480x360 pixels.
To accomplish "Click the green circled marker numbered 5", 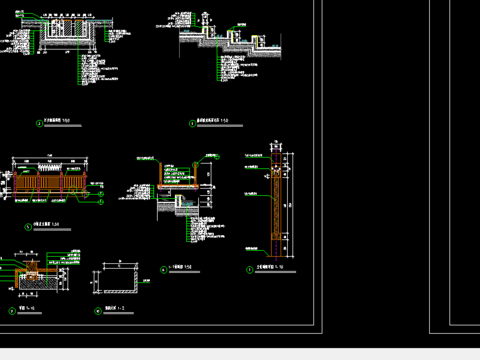I will pyautogui.click(x=28, y=227).
